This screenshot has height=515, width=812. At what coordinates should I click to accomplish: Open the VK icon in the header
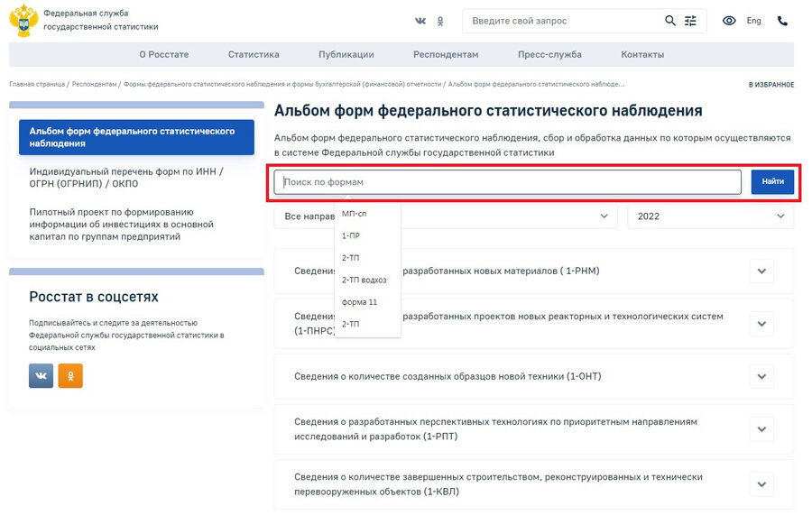click(420, 21)
